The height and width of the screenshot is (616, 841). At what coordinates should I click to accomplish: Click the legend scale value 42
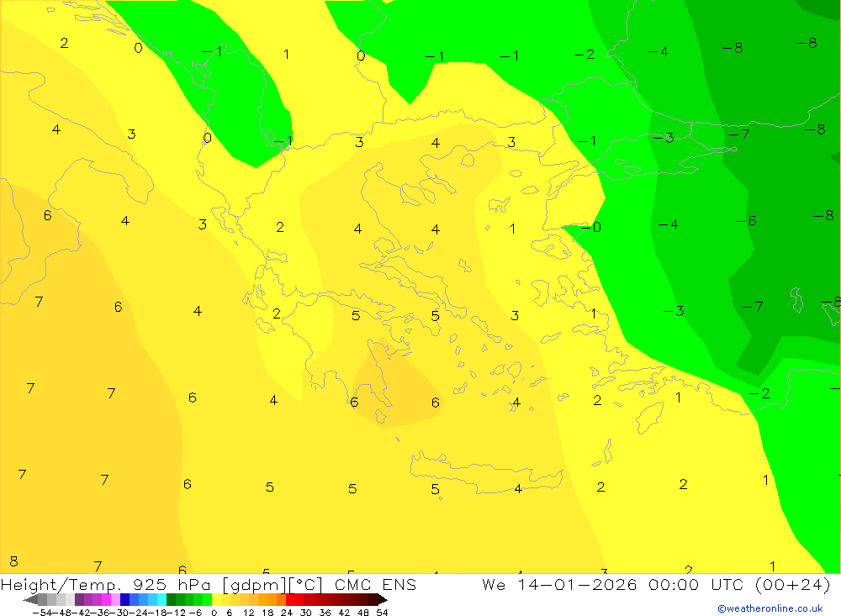(344, 613)
